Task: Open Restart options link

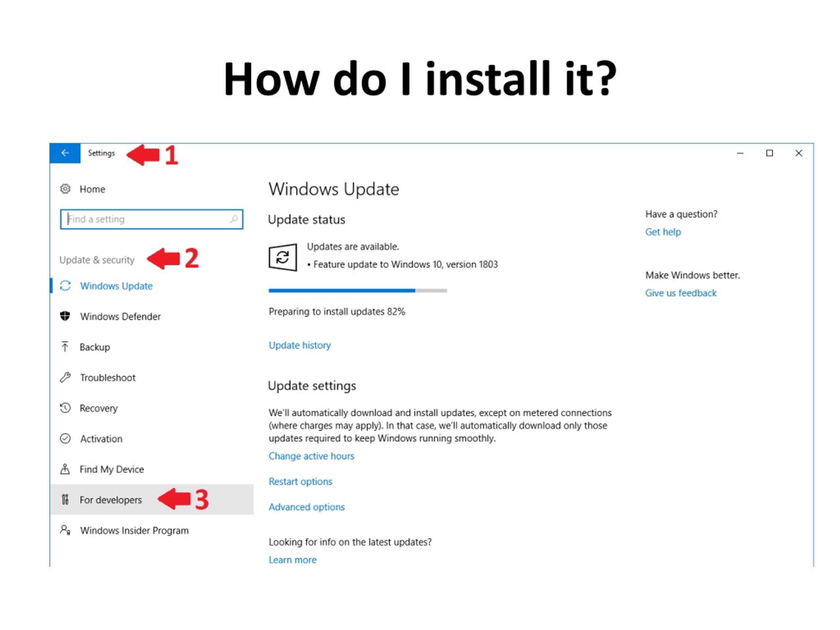Action: click(300, 481)
